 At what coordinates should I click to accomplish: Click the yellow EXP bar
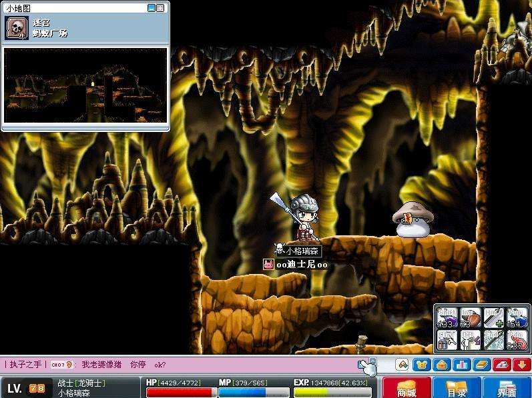click(x=332, y=393)
